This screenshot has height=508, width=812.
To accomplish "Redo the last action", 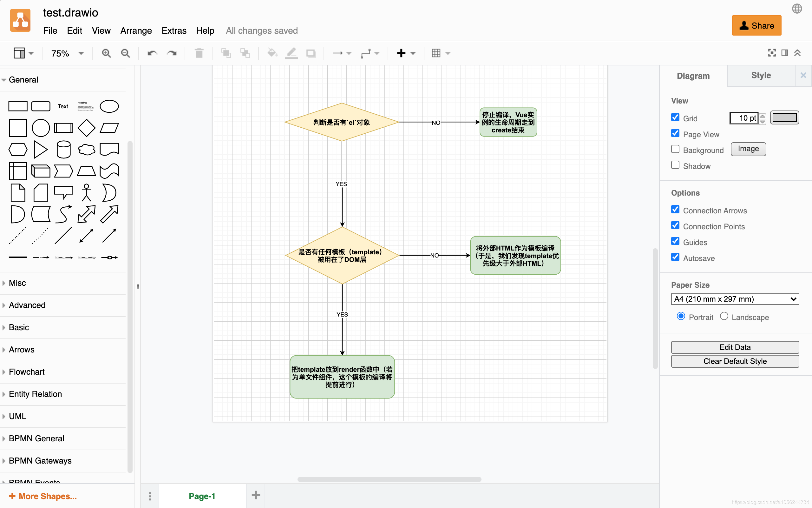I will tap(172, 53).
